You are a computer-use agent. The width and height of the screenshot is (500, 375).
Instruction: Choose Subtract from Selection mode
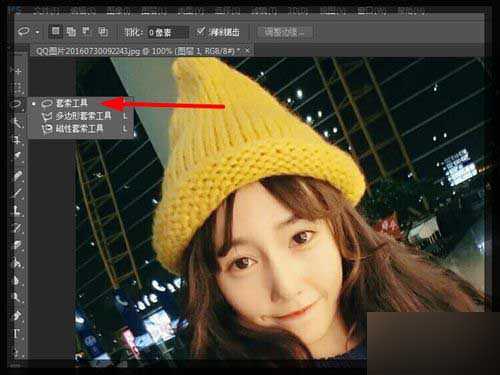(87, 31)
